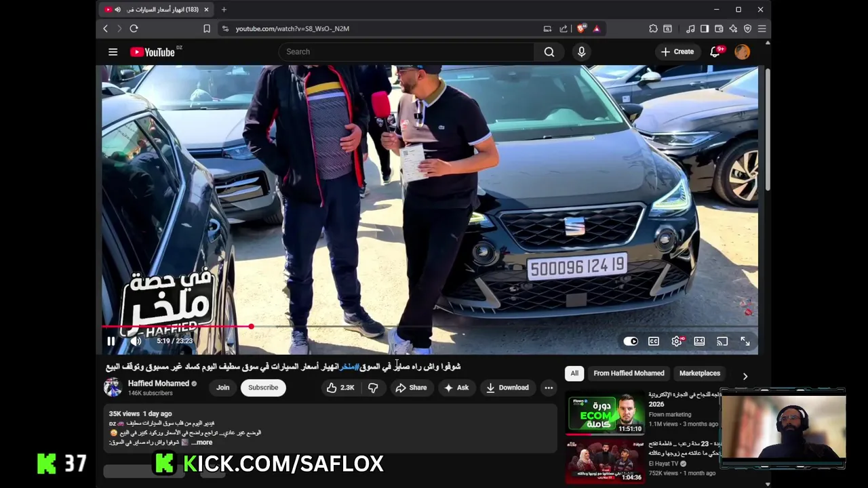Open the Brave Shields lion icon

(581, 28)
